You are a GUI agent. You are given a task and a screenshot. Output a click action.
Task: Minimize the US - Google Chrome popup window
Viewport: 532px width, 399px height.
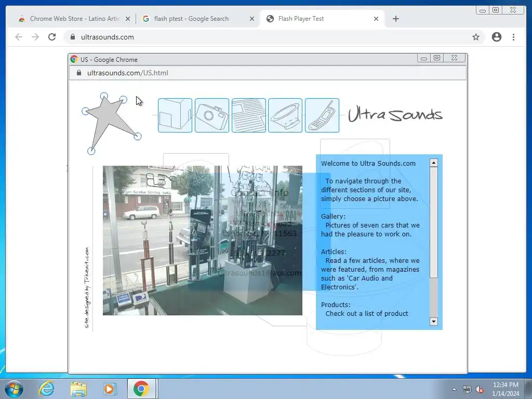424,58
